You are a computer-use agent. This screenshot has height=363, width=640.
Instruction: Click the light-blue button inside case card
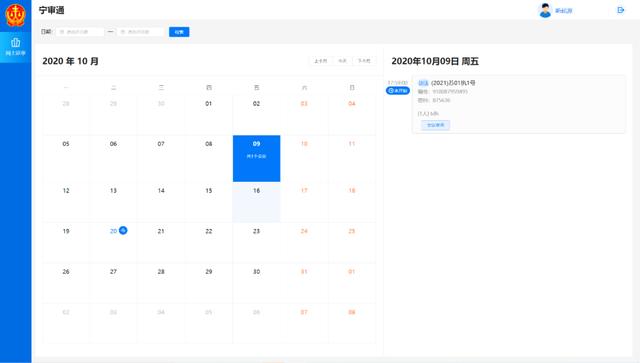[436, 125]
